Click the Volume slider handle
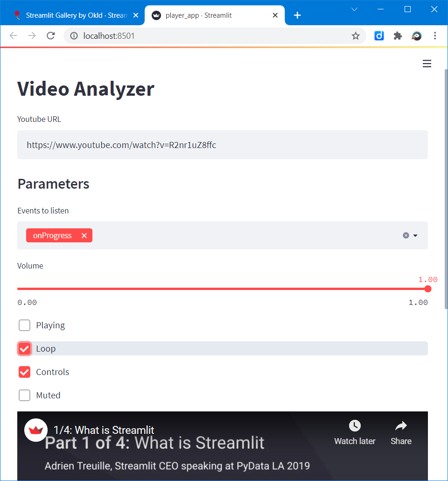The width and height of the screenshot is (448, 481). (428, 289)
